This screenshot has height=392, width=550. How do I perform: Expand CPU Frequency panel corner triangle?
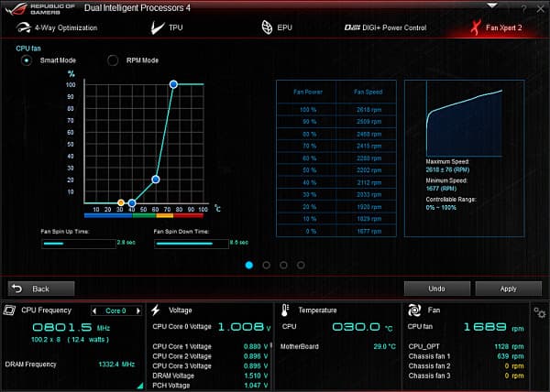(x=140, y=386)
